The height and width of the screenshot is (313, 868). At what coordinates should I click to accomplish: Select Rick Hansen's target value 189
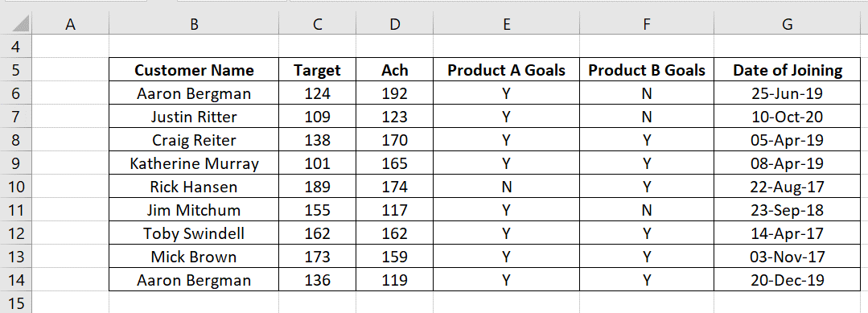[x=317, y=187]
